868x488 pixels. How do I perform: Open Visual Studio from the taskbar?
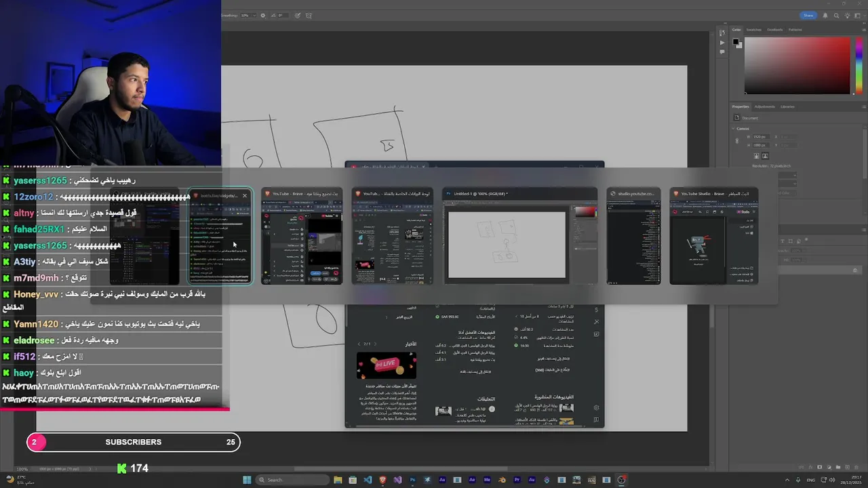pyautogui.click(x=398, y=480)
